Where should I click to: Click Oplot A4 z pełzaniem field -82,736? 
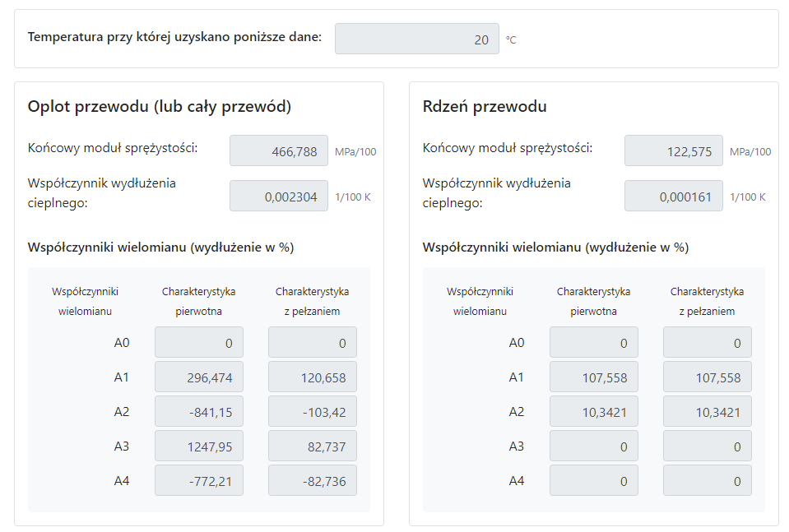coord(313,480)
